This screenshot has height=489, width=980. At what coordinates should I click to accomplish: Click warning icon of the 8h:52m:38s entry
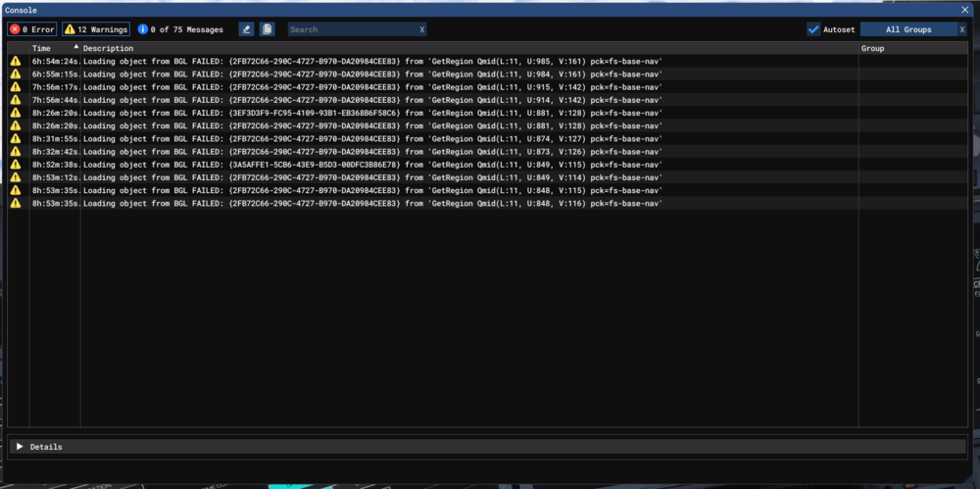tap(16, 165)
